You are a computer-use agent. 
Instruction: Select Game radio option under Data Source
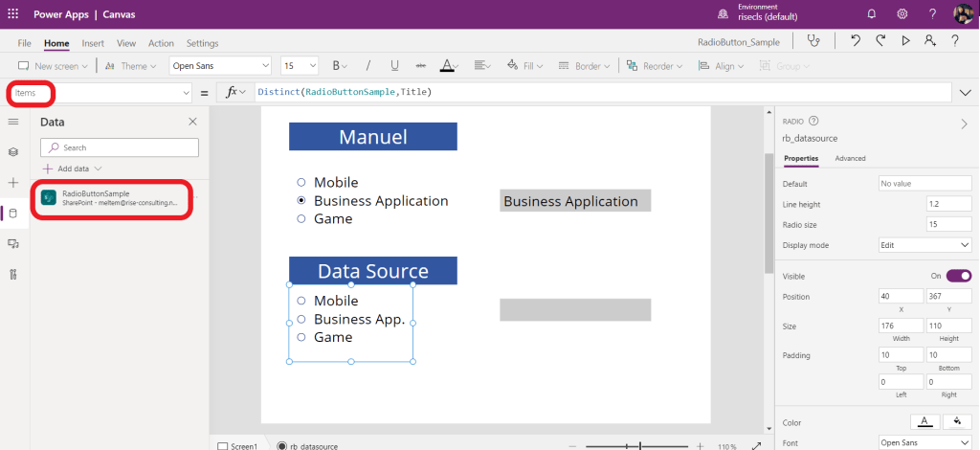tap(301, 337)
